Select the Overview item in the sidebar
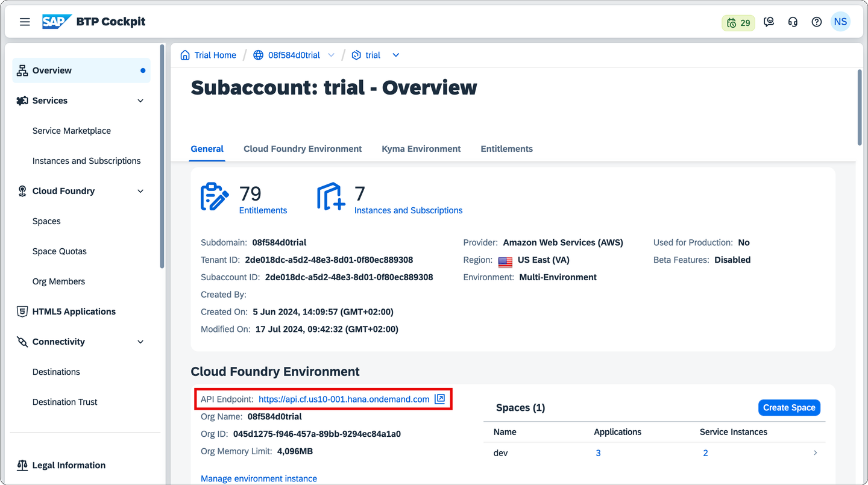Image resolution: width=868 pixels, height=485 pixels. click(81, 70)
